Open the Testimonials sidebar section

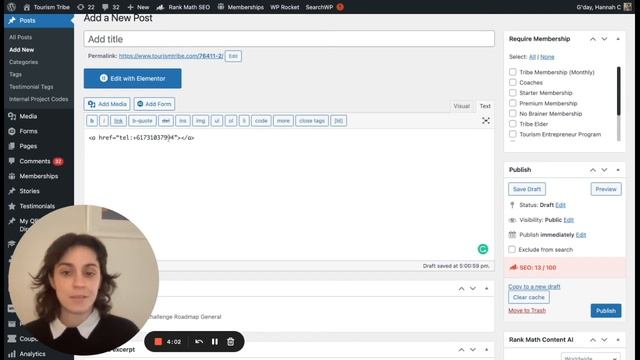[37, 206]
